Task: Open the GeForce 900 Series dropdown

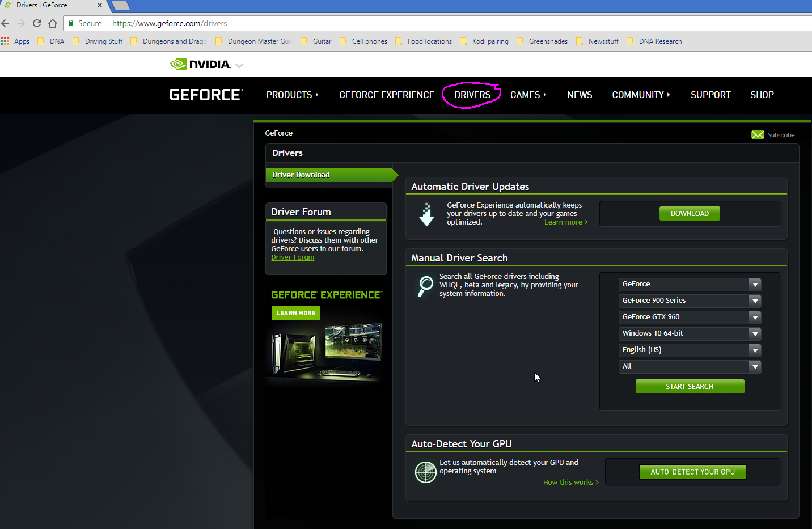Action: pyautogui.click(x=690, y=301)
